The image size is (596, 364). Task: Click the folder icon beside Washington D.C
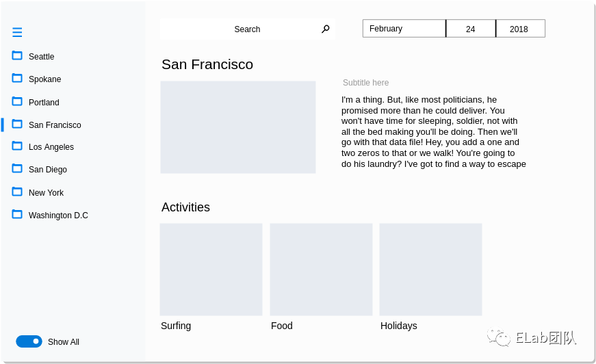pyautogui.click(x=17, y=215)
